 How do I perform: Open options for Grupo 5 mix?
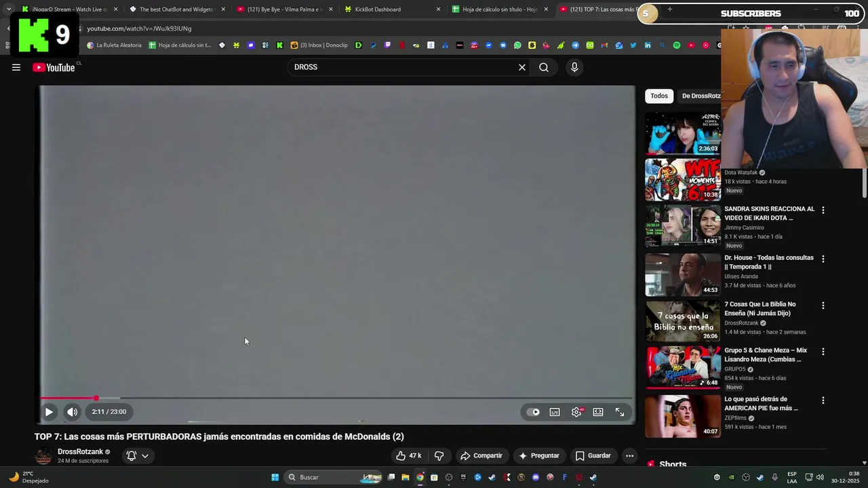823,352
